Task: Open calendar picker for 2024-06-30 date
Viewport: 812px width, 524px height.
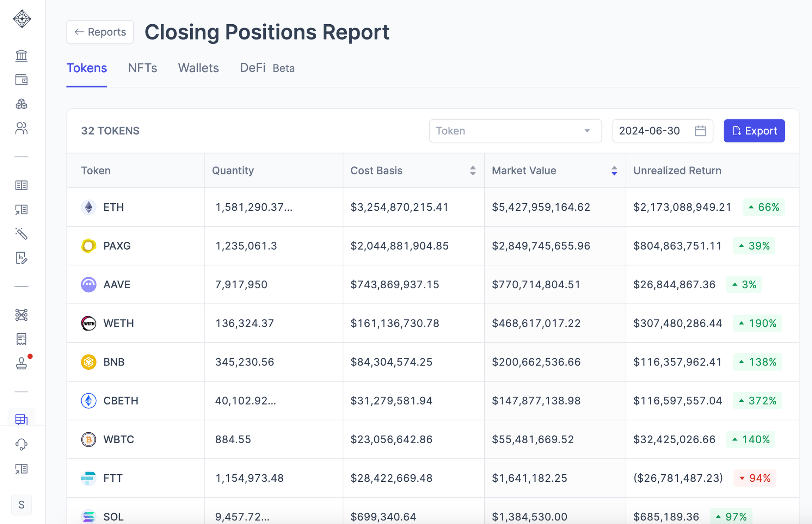Action: click(700, 131)
